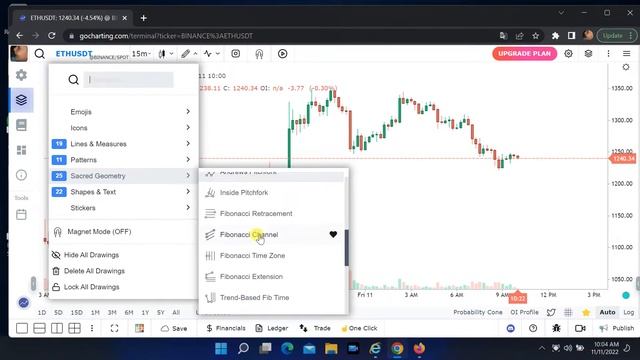Select single-pane chart layout icon
This screenshot has width=640, height=360.
coord(22,328)
